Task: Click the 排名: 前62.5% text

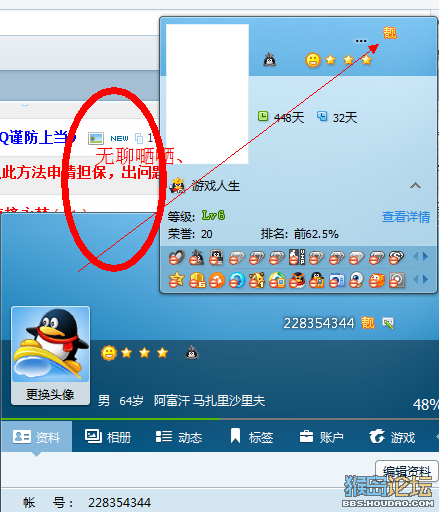Action: 300,234
